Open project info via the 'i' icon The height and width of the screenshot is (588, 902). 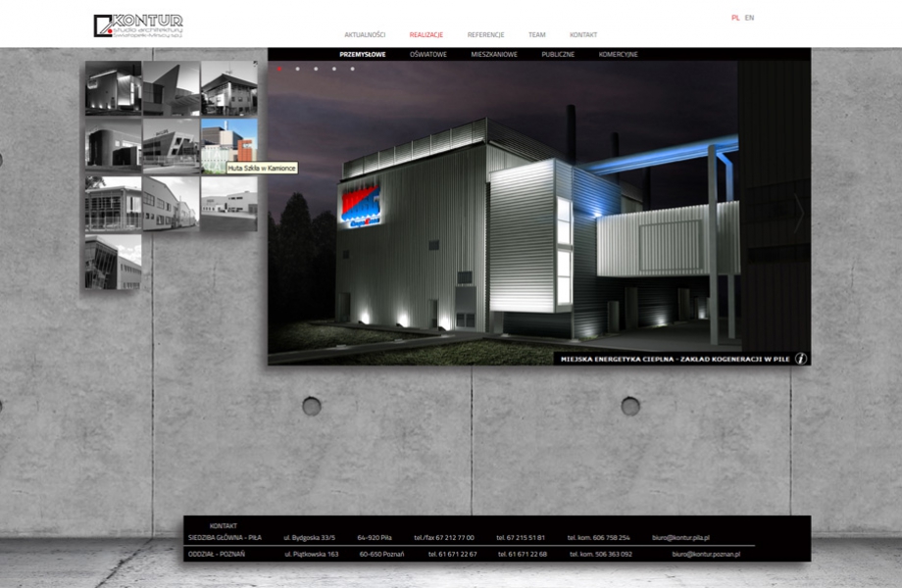tap(800, 359)
